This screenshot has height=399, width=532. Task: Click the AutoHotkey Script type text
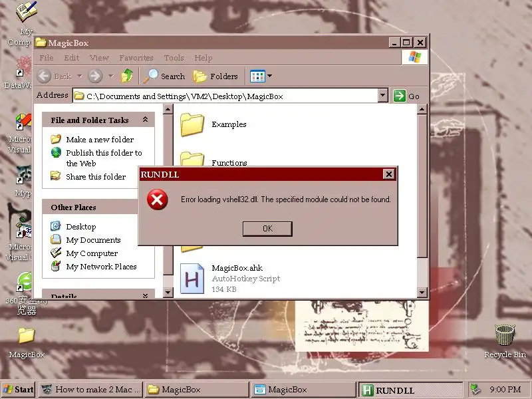coord(246,279)
